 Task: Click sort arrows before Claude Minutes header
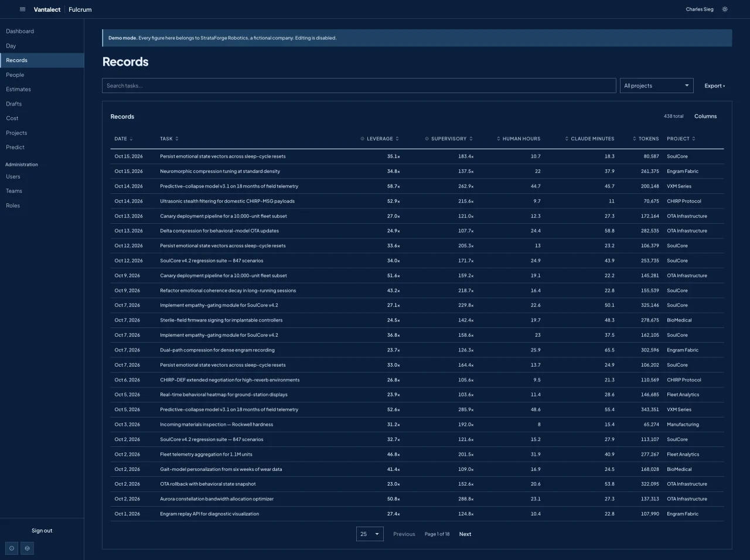point(567,139)
